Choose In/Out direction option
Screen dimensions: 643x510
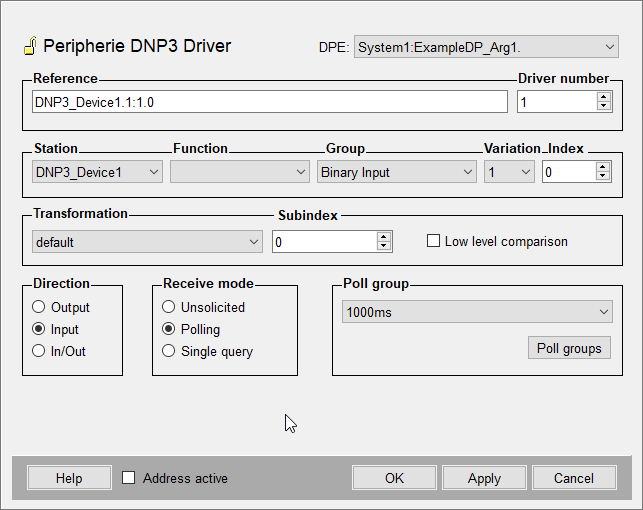(x=39, y=351)
